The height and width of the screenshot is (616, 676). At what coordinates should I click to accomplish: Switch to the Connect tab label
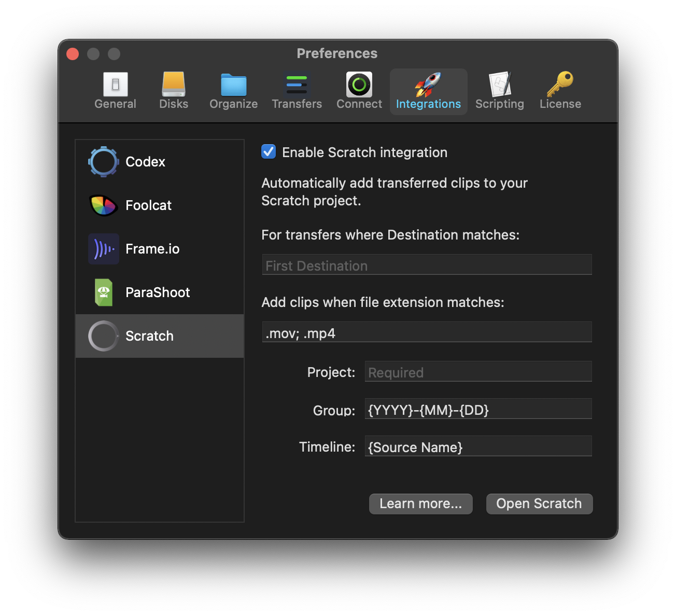click(359, 104)
